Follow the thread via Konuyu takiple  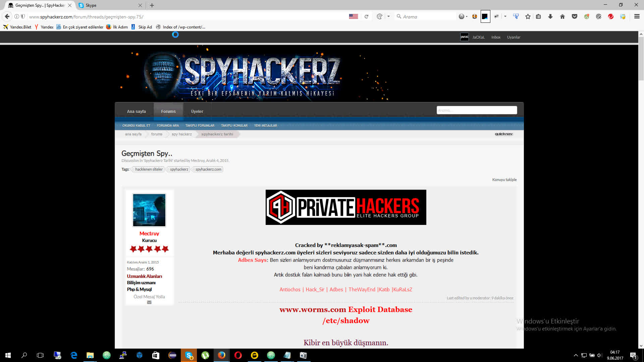(504, 179)
